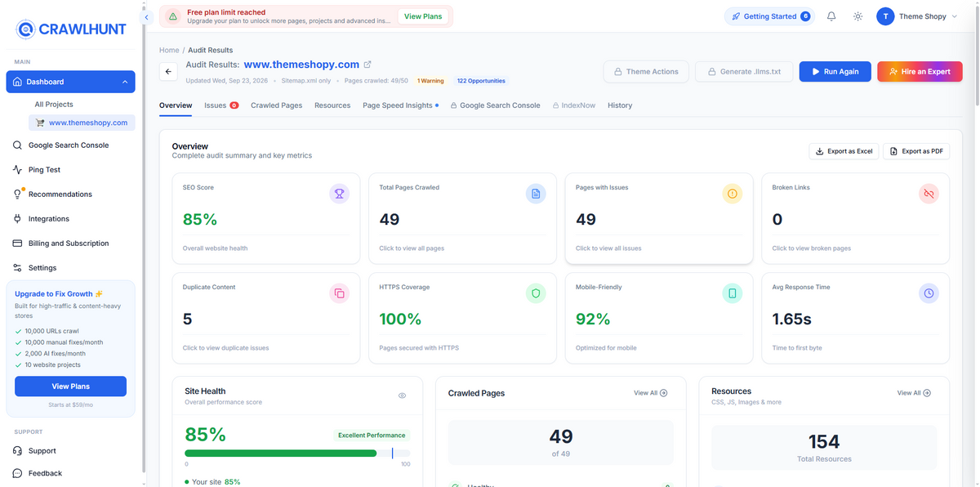Click Hire an Expert button

[920, 72]
